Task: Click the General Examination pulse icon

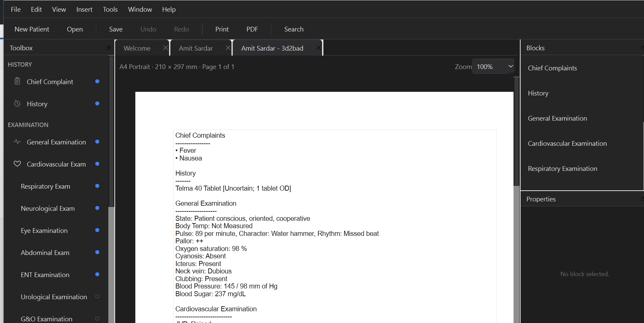Action: (x=17, y=142)
